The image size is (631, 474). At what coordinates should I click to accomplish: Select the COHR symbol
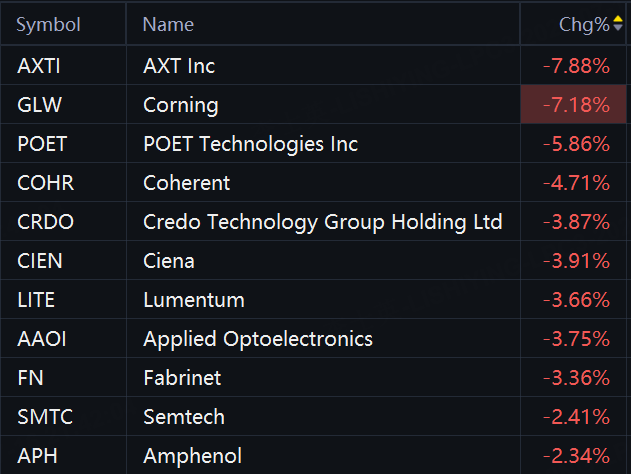[45, 183]
